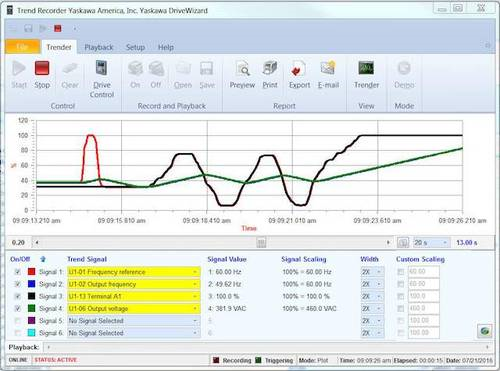
Task: Open Signal 2 U1-02 Output frequency dropdown
Action: (x=134, y=284)
